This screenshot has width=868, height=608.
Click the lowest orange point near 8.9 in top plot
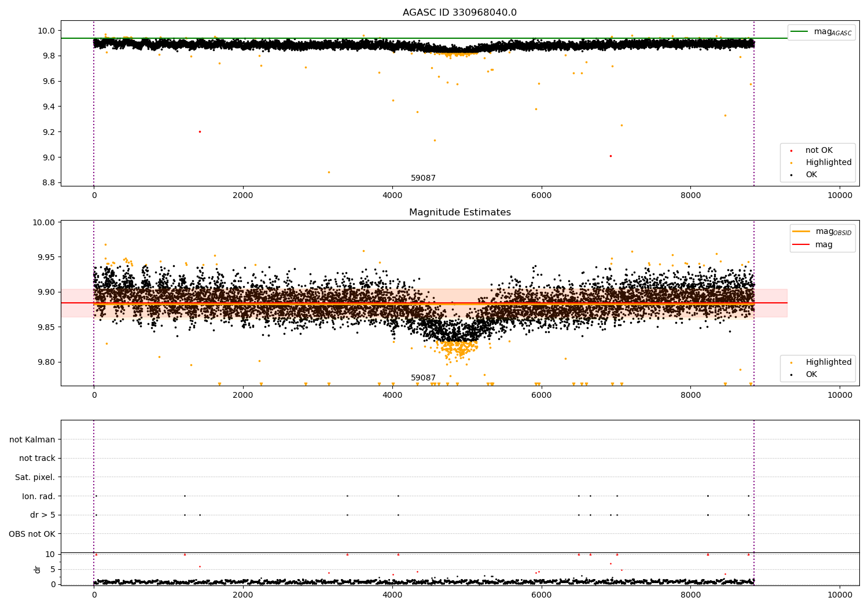[329, 172]
